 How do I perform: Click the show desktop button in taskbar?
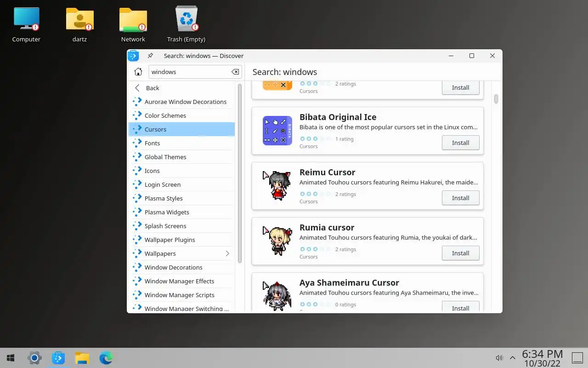coord(577,358)
